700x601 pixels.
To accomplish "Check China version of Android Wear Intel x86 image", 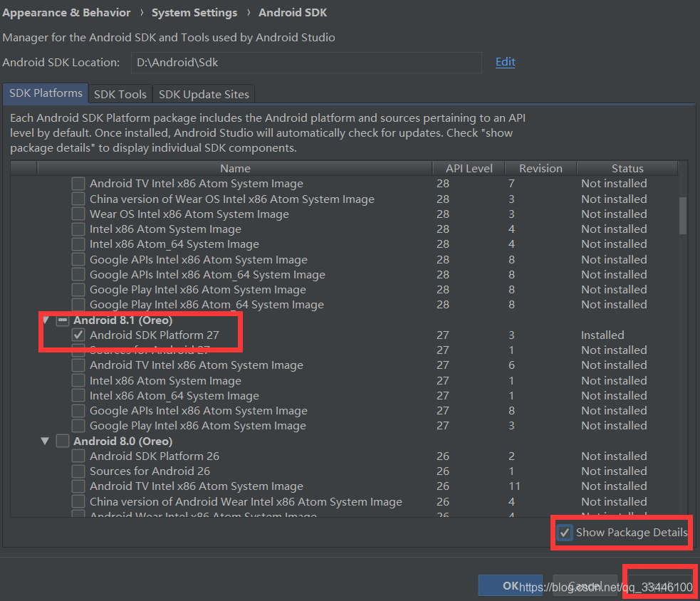I will click(x=78, y=501).
